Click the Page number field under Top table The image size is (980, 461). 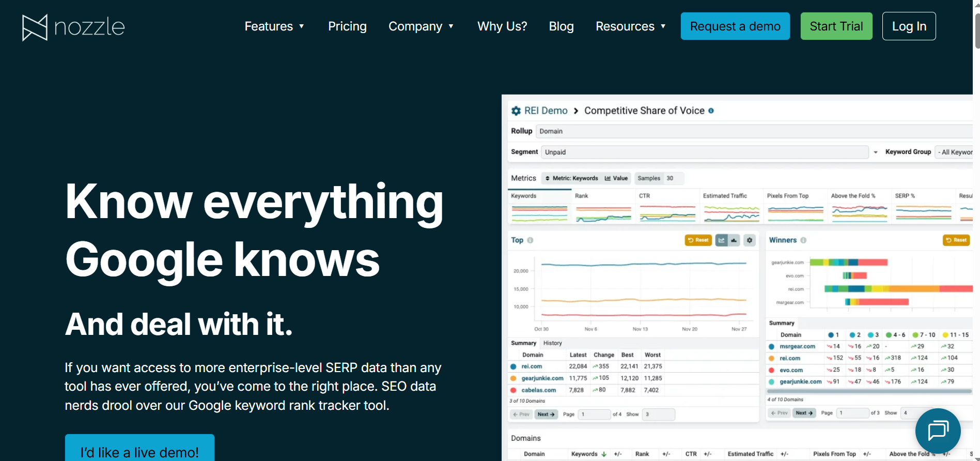point(594,414)
